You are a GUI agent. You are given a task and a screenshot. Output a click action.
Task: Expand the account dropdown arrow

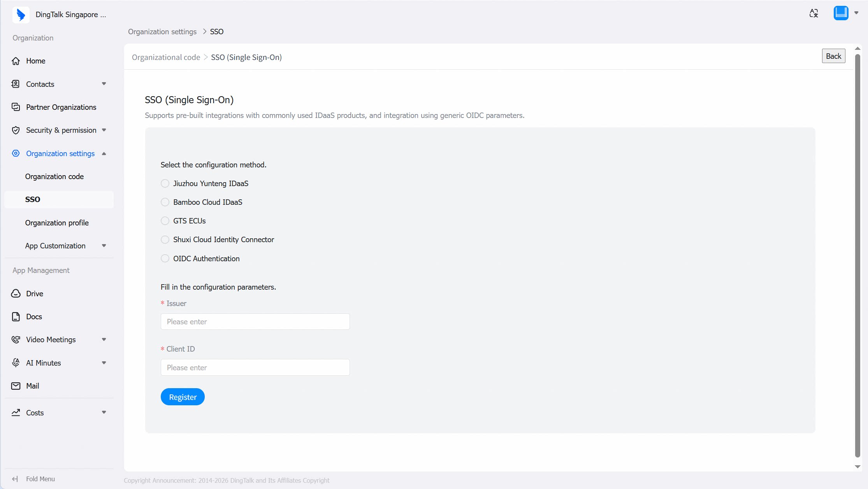tap(856, 13)
